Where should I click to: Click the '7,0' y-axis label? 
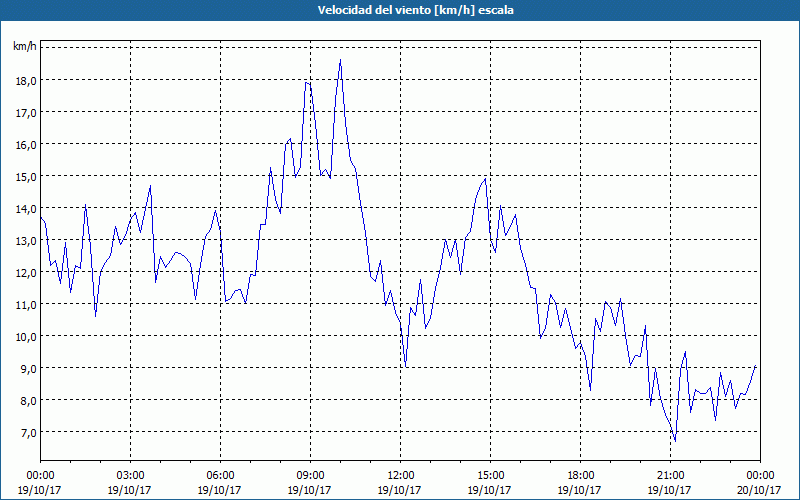(x=29, y=433)
